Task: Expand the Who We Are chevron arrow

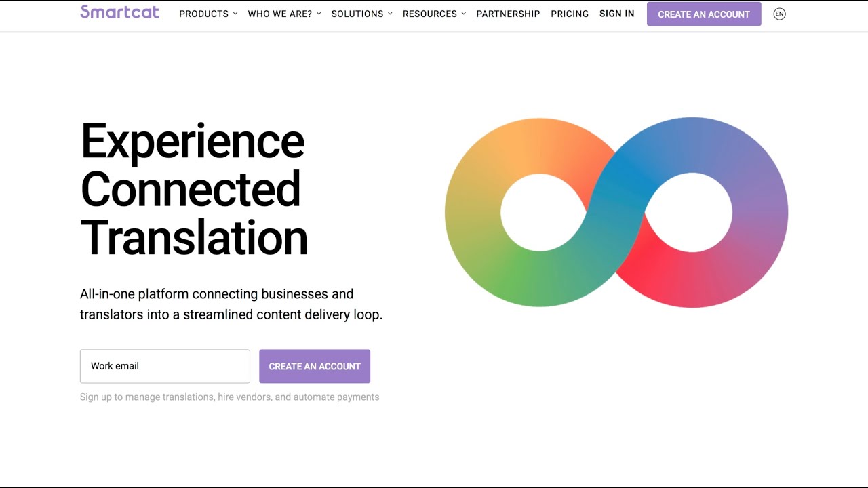Action: 319,14
